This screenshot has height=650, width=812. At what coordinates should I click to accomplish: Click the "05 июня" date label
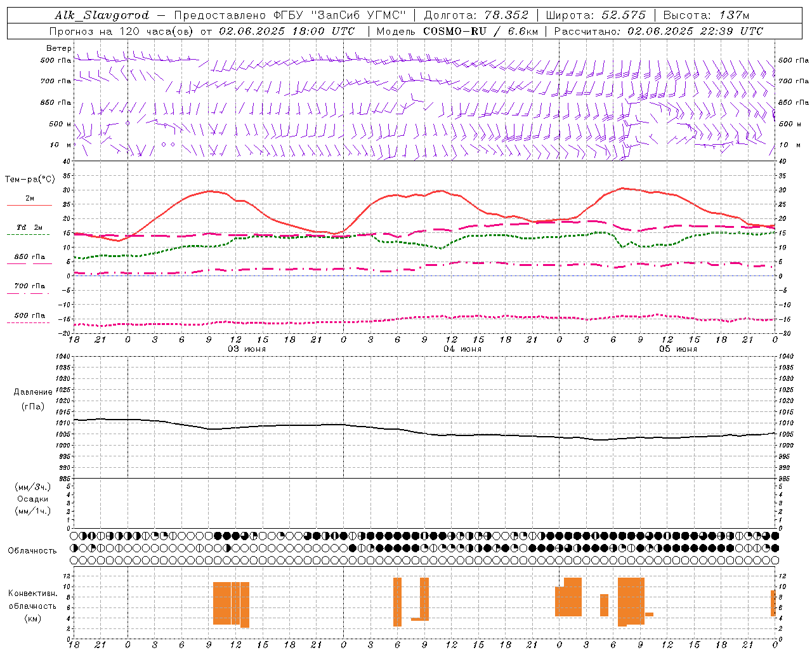click(x=678, y=348)
